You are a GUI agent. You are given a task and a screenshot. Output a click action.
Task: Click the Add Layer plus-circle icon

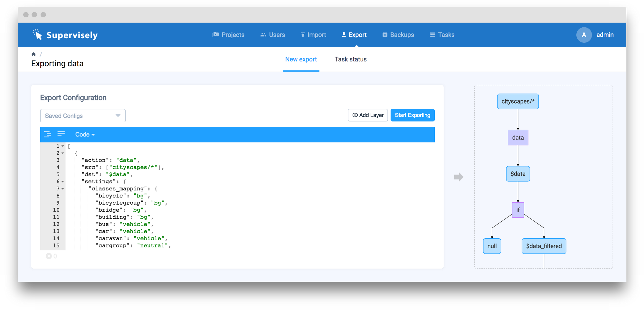click(x=355, y=115)
